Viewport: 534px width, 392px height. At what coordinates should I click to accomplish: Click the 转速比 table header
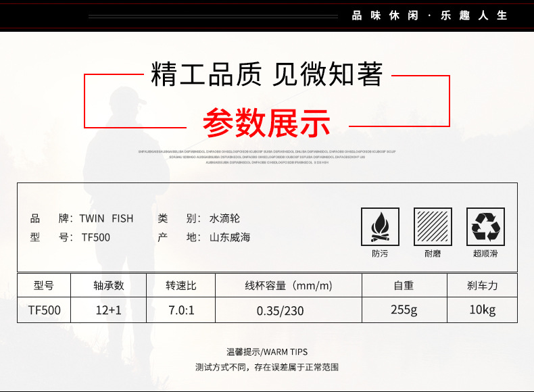(181, 285)
